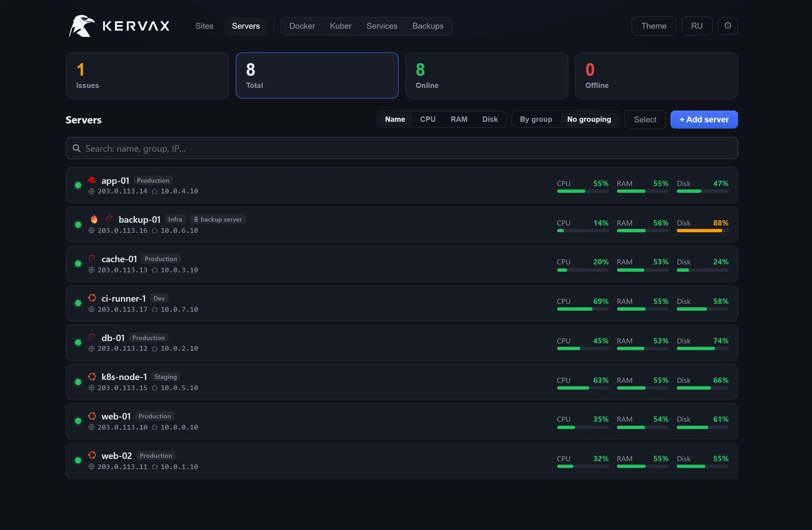Image resolution: width=812 pixels, height=530 pixels.
Task: Go to the Docker section
Action: click(x=302, y=26)
